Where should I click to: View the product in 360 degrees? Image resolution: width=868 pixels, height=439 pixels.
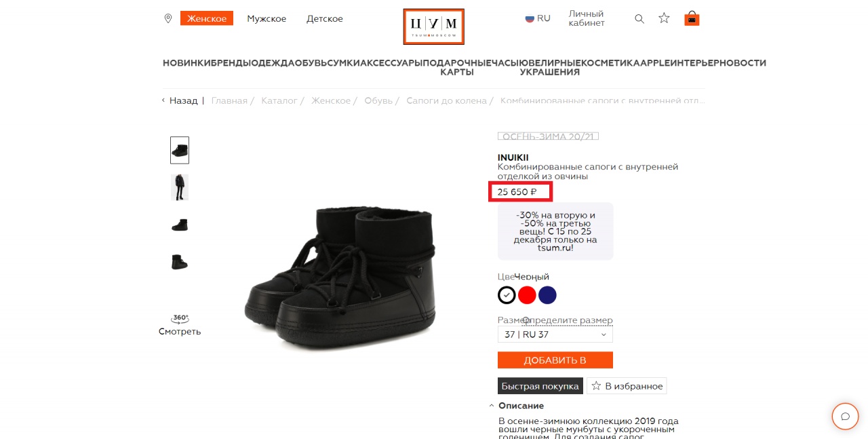pyautogui.click(x=180, y=325)
